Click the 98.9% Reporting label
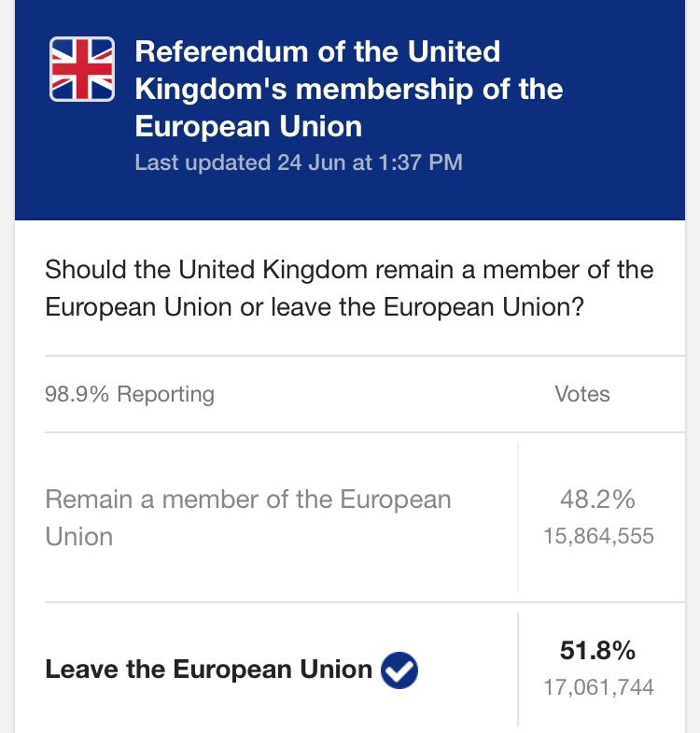Screen dimensions: 700x733 (x=130, y=394)
